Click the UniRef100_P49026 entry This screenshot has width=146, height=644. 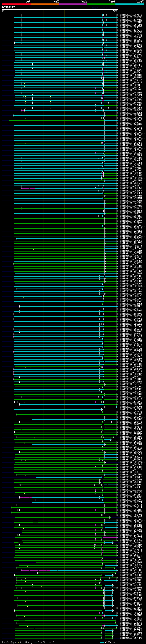[131, 70]
